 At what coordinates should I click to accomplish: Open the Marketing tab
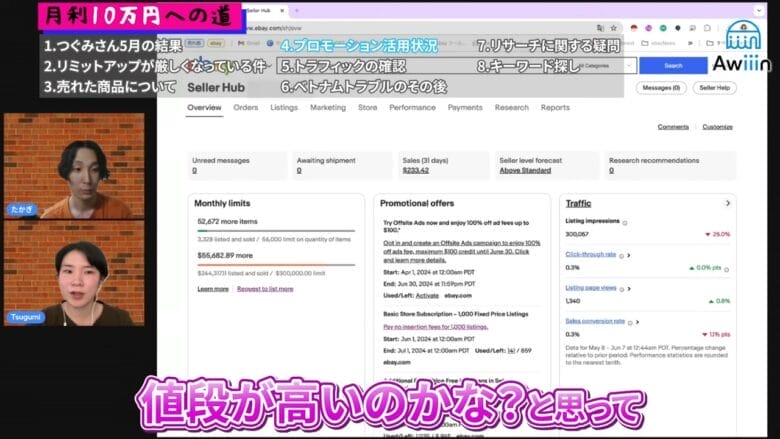click(327, 107)
